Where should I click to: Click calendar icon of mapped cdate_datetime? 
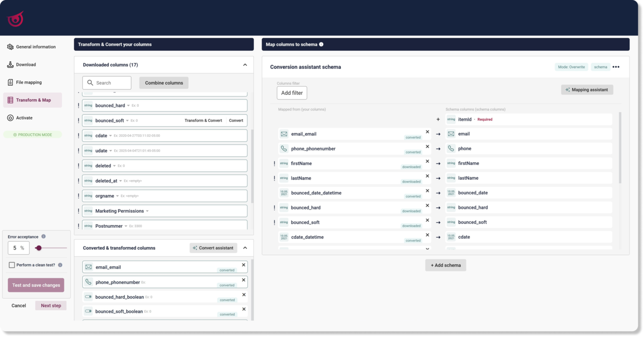pyautogui.click(x=284, y=237)
